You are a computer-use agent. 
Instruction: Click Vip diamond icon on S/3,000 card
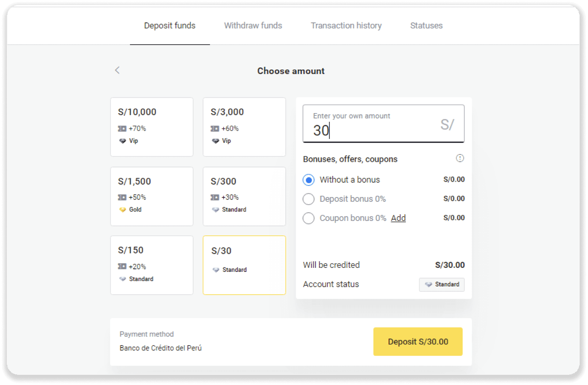tap(215, 141)
